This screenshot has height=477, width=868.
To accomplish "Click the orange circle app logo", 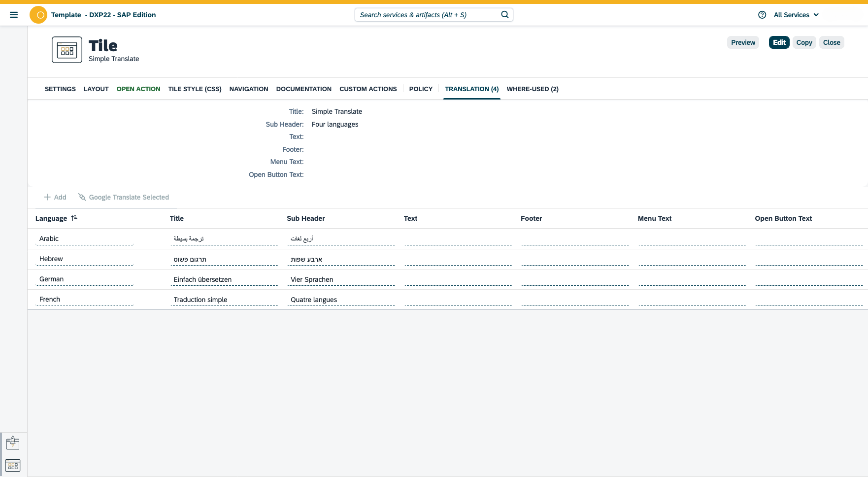I will pyautogui.click(x=38, y=15).
